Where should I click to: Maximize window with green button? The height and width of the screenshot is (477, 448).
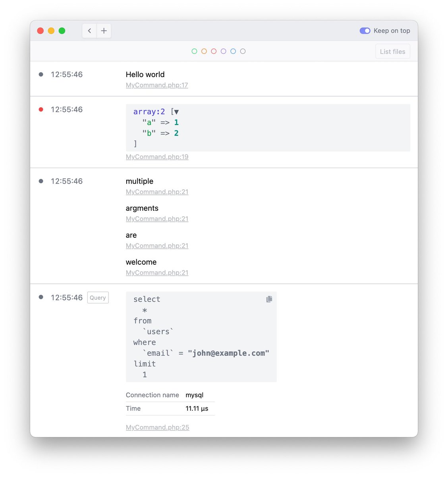click(62, 31)
